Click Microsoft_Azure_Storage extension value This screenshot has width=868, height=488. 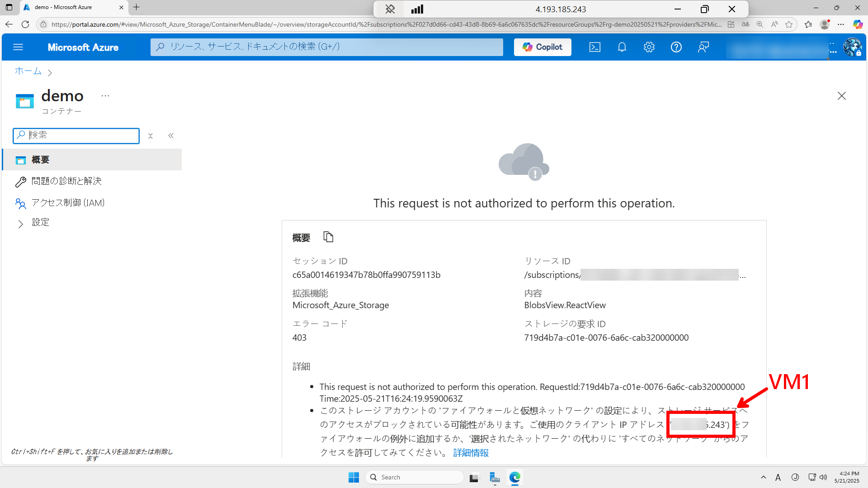click(x=341, y=305)
